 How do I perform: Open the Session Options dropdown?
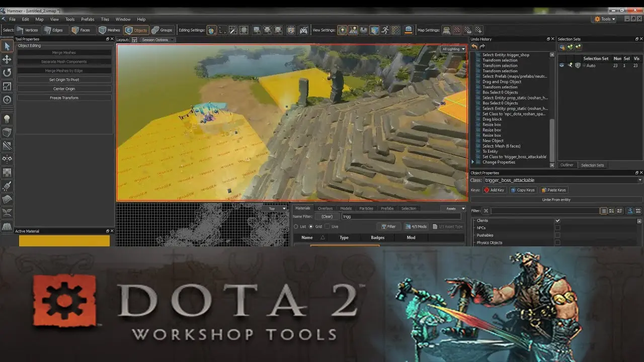pyautogui.click(x=157, y=40)
